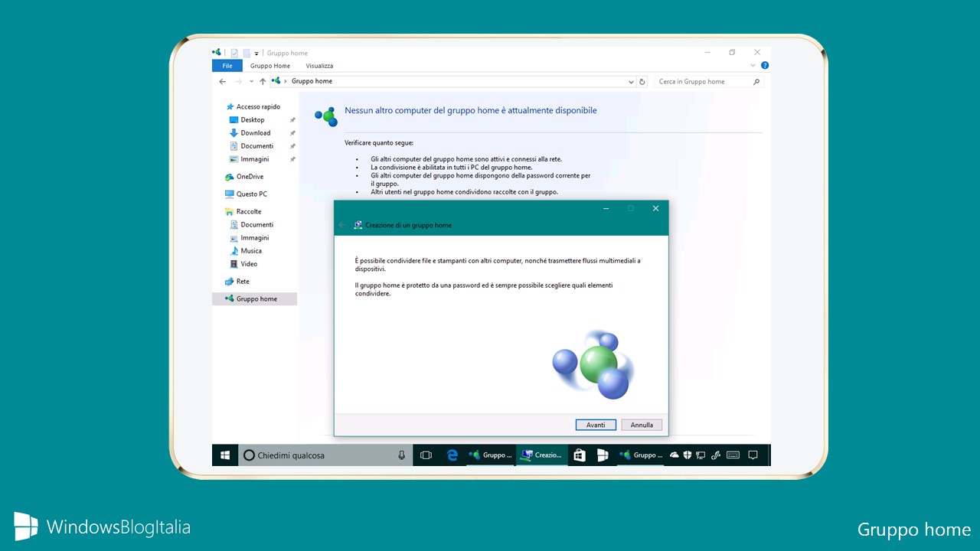
Task: Select Documenti under Raccolte
Action: click(256, 224)
